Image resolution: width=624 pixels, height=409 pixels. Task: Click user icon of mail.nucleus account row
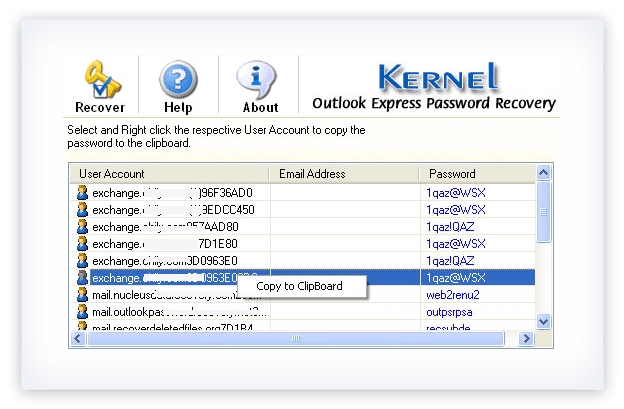point(82,295)
